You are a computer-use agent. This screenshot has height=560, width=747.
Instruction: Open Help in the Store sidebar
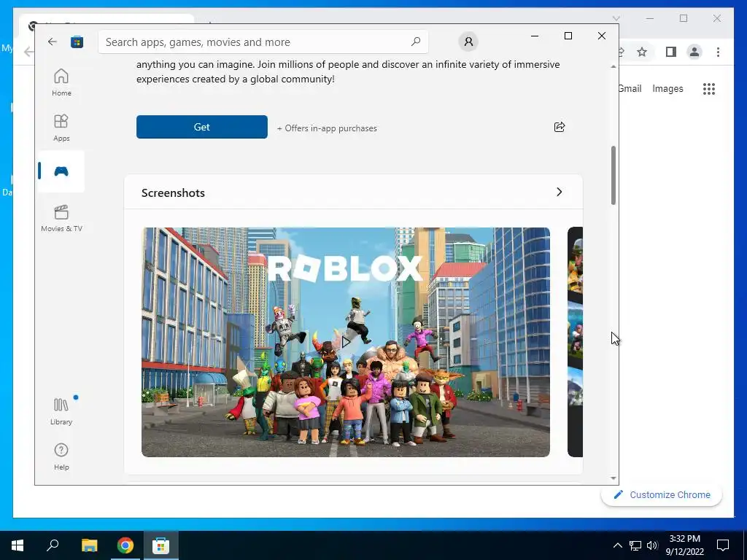[61, 456]
